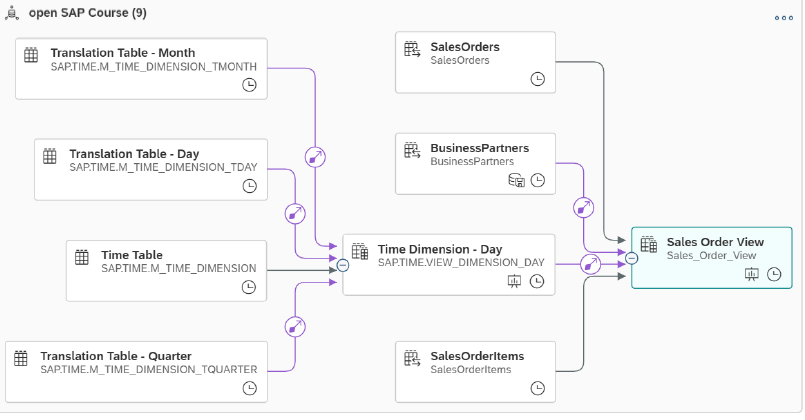This screenshot has width=805, height=420.
Task: Click the Sales Order View title
Action: click(x=715, y=242)
